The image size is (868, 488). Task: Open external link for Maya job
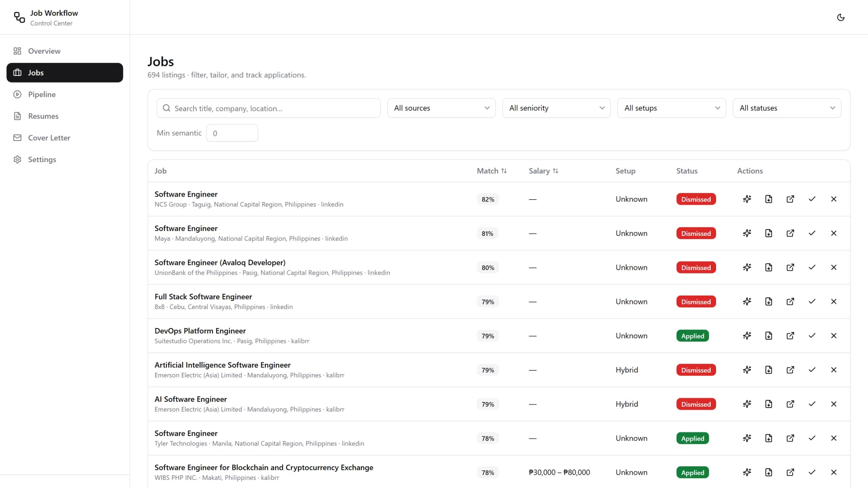click(790, 233)
